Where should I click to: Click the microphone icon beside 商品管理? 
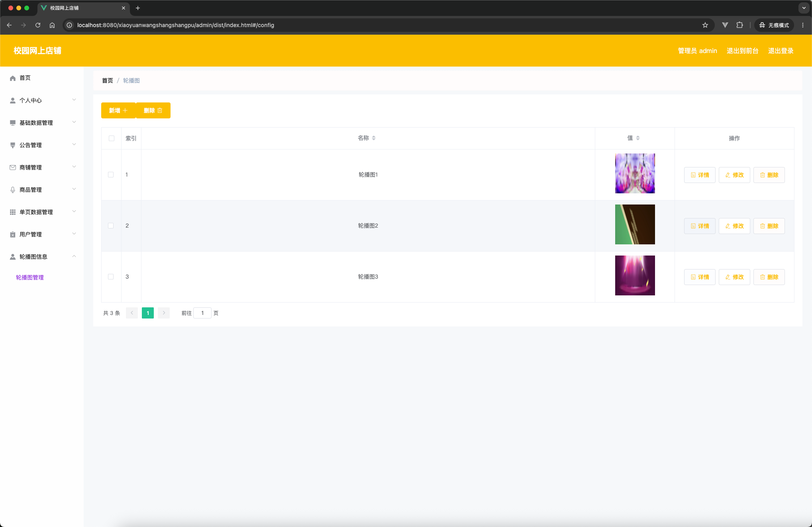[13, 190]
